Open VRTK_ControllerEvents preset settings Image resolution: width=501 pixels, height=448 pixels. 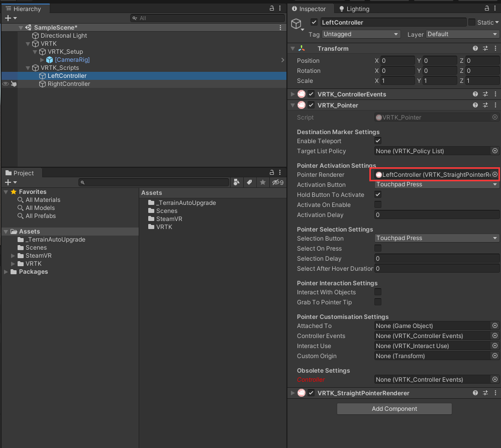click(485, 94)
